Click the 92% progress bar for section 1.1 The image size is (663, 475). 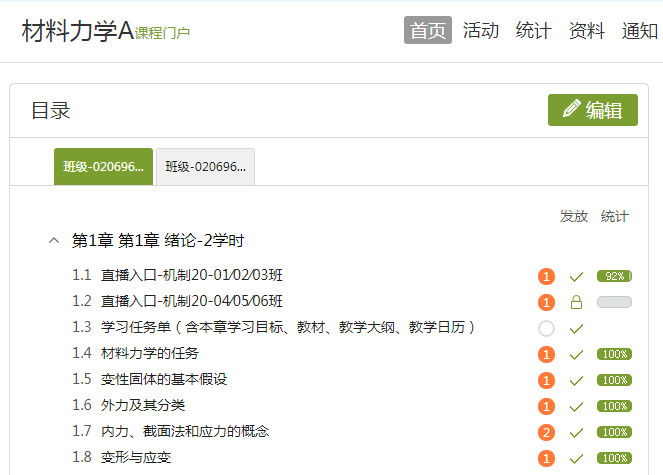point(613,276)
